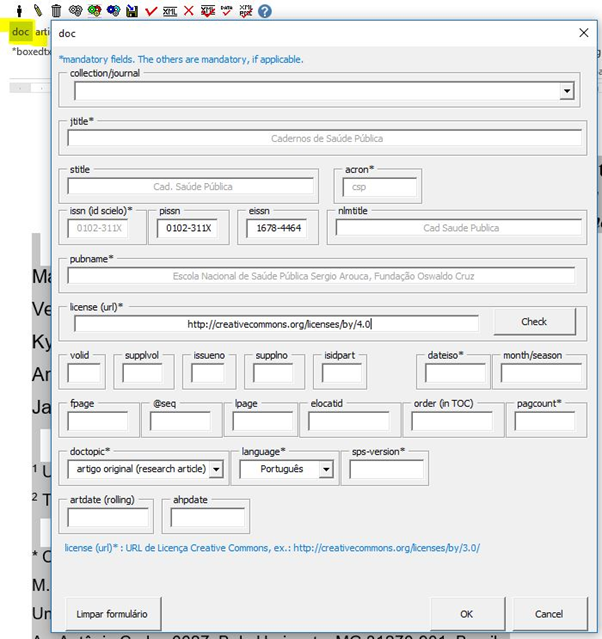
Task: Click the stitle input field
Action: click(x=191, y=187)
